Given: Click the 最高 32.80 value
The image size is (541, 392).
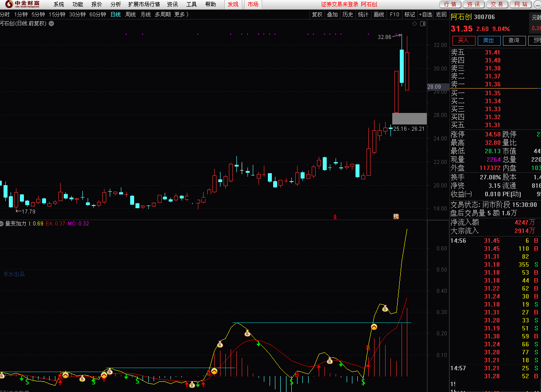Looking at the screenshot, I should click(492, 143).
